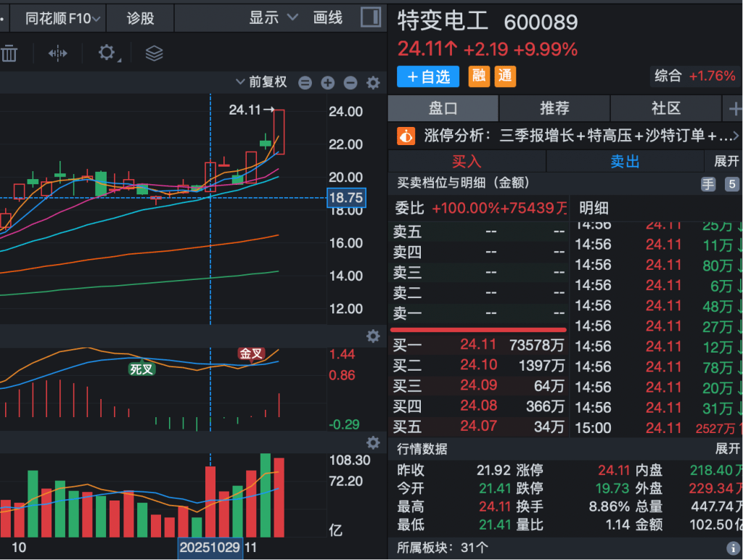
Task: Click the 涨停分析 orange icon
Action: [406, 136]
